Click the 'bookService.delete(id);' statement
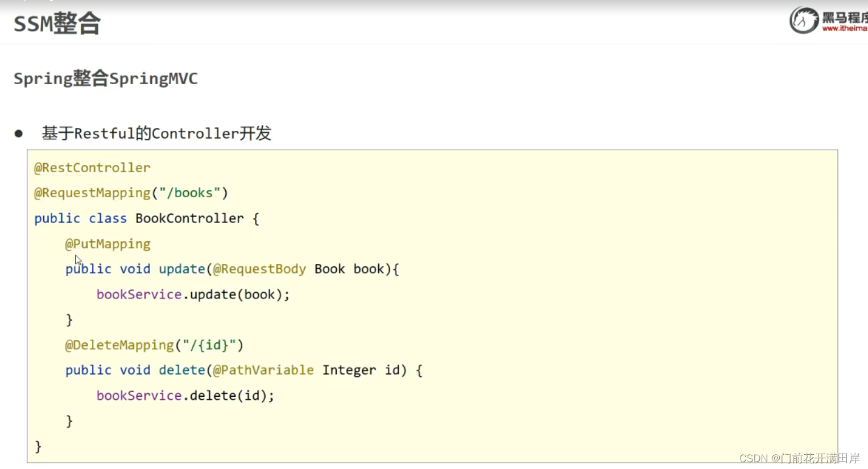This screenshot has width=868, height=469. [x=185, y=396]
